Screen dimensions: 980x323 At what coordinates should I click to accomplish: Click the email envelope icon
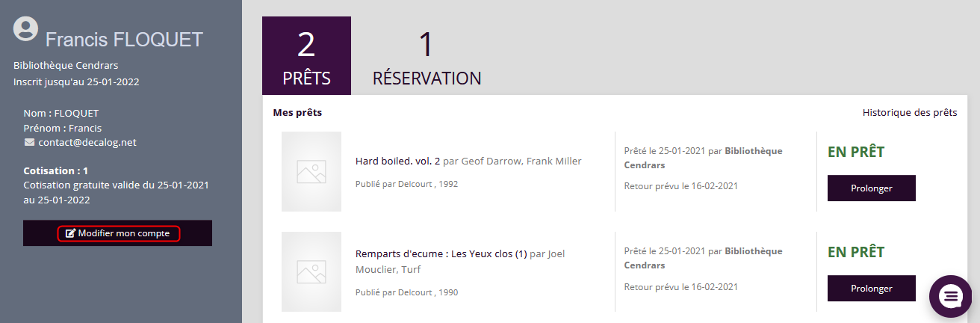tap(30, 142)
